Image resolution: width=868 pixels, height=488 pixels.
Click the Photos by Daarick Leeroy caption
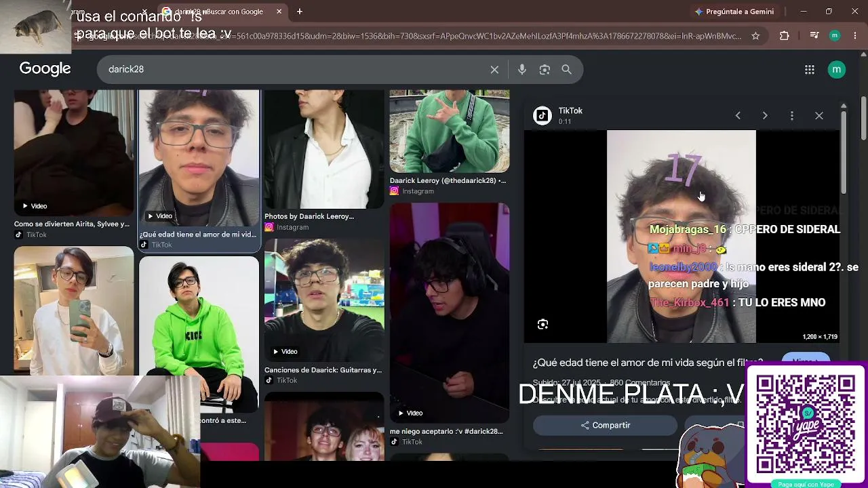click(309, 216)
